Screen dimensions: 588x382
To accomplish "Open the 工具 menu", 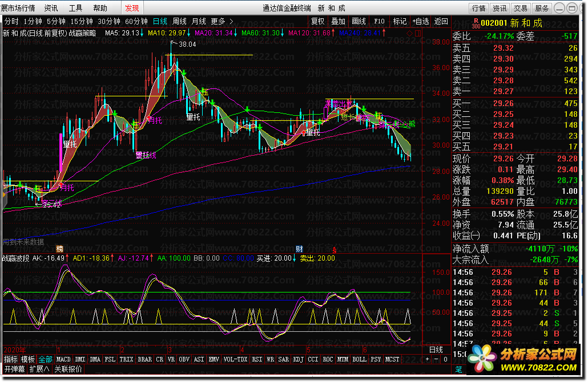I will pos(75,8).
